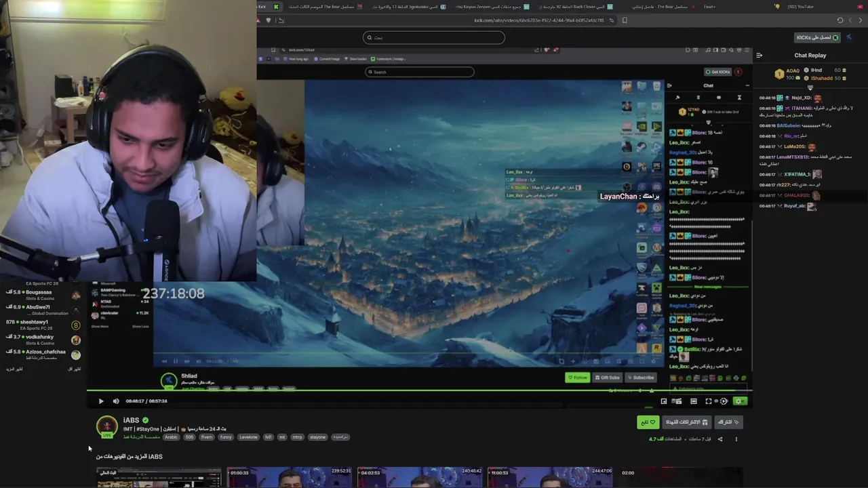The height and width of the screenshot is (488, 868).
Task: Open the gift subscriptions button
Action: tap(687, 422)
